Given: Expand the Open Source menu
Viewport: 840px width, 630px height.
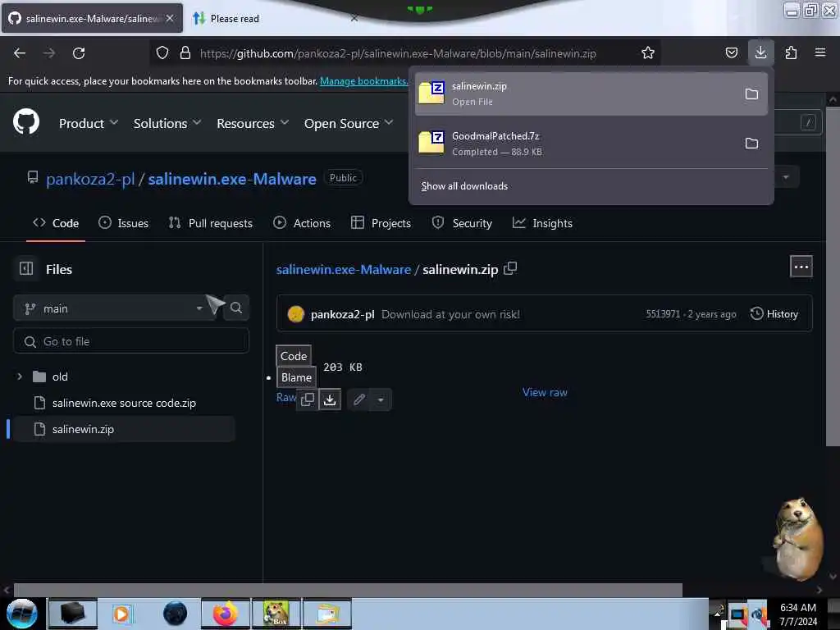Looking at the screenshot, I should [x=349, y=123].
